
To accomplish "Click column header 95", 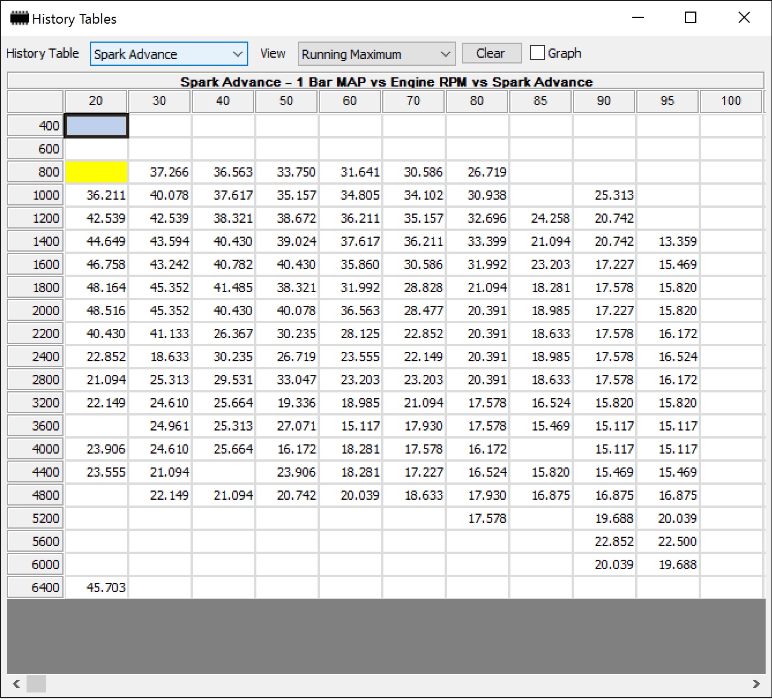I will point(667,101).
